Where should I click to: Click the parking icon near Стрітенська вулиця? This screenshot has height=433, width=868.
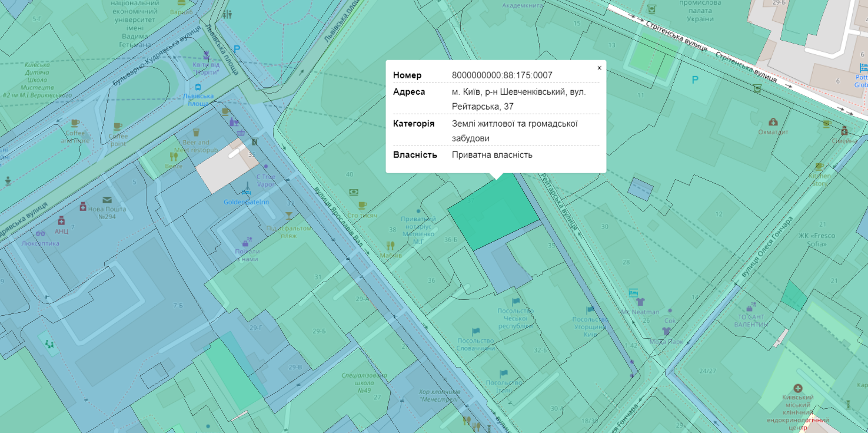tap(695, 80)
